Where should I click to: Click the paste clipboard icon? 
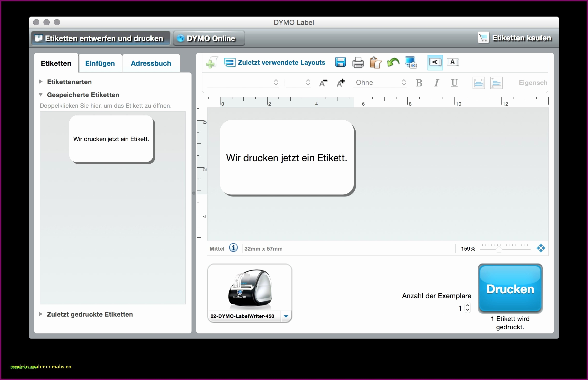point(376,62)
